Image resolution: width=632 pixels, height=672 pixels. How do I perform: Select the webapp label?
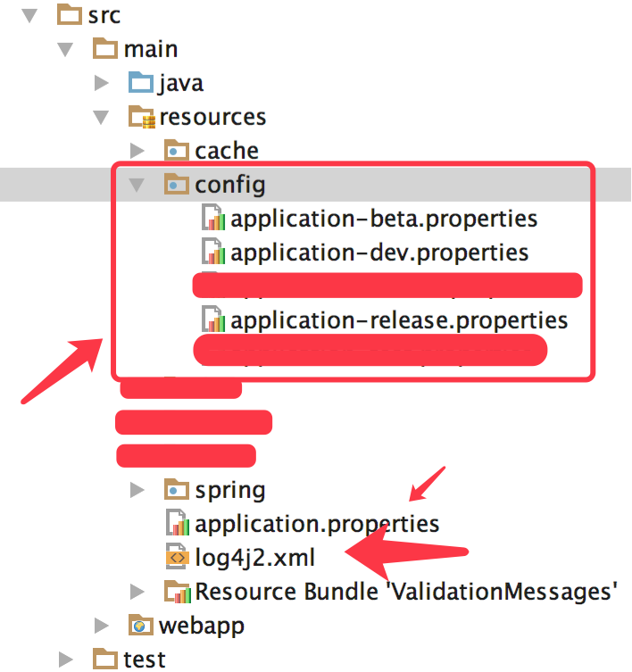click(202, 626)
